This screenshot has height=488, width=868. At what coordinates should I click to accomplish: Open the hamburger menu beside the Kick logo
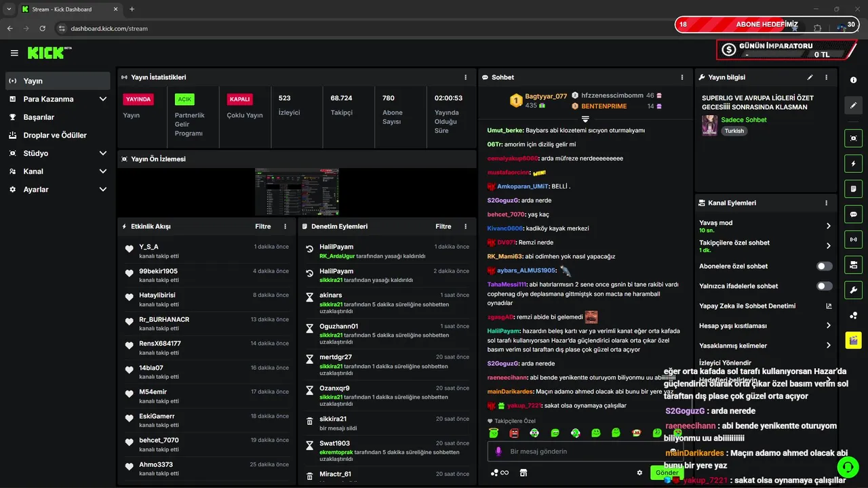coord(14,53)
